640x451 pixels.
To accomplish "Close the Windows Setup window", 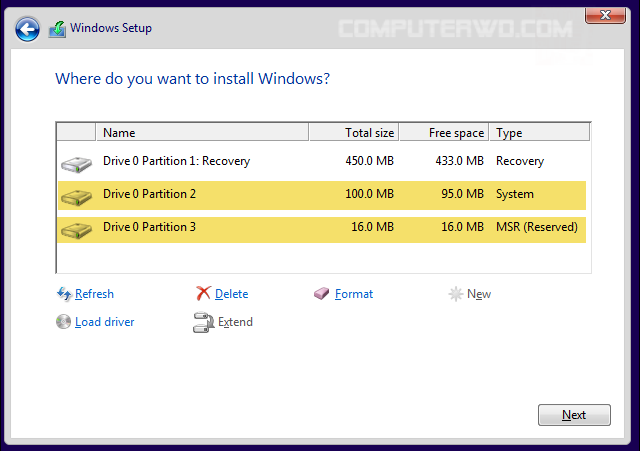I will tap(603, 13).
